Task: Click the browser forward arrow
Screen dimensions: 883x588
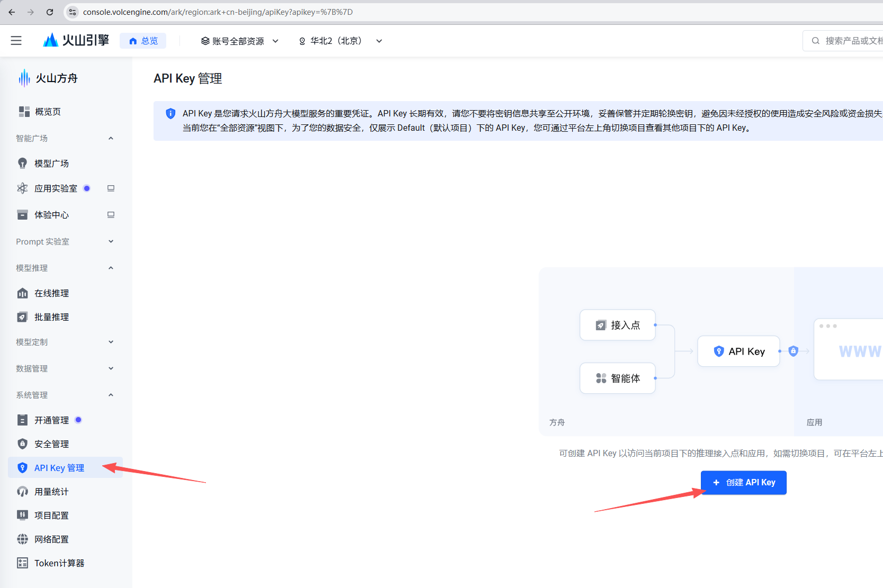Action: pyautogui.click(x=31, y=12)
